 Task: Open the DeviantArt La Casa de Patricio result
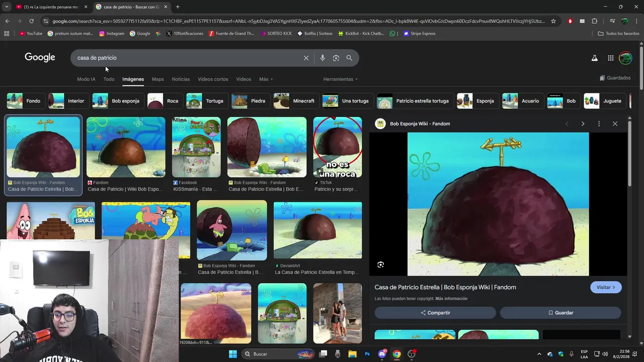click(317, 231)
